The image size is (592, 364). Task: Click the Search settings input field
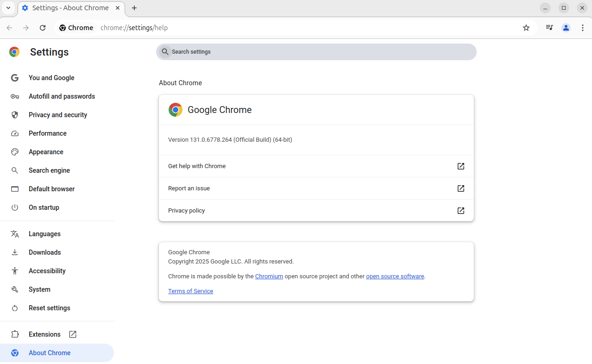[320, 52]
